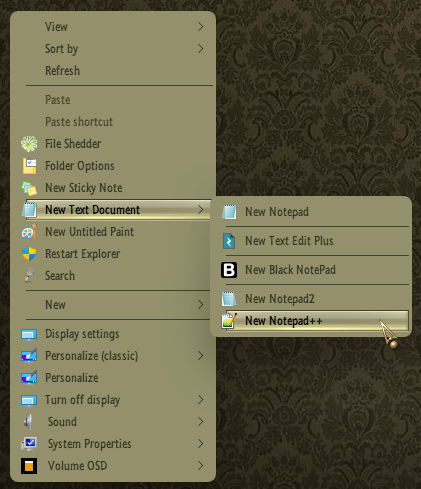Click the Sound speaker icon
Screen dimensions: 421x489
click(x=28, y=422)
